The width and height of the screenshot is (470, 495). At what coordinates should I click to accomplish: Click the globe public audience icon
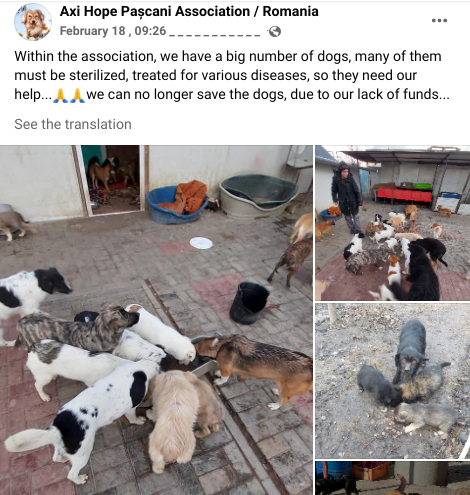pos(274,32)
